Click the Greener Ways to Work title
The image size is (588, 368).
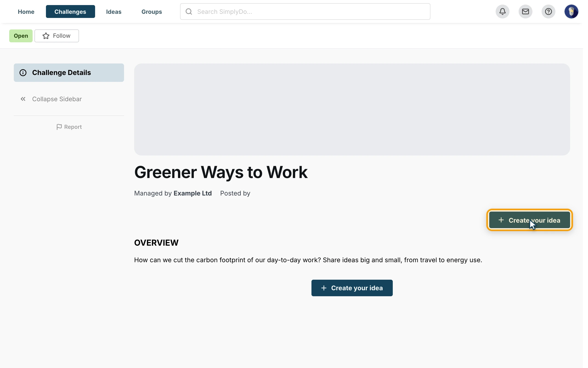[x=221, y=172]
